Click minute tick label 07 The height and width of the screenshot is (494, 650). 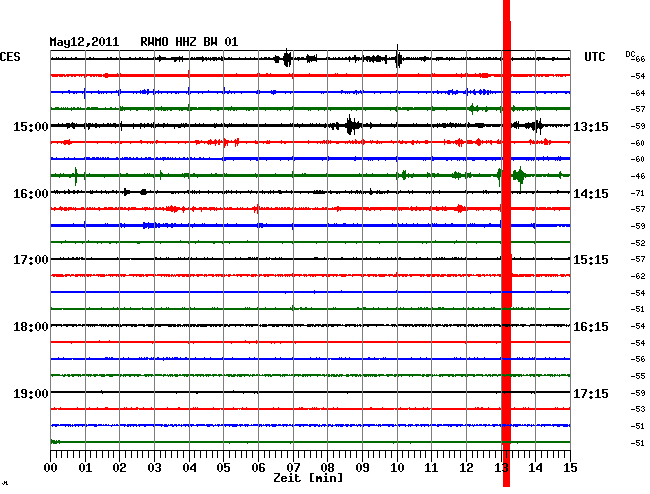tap(293, 468)
